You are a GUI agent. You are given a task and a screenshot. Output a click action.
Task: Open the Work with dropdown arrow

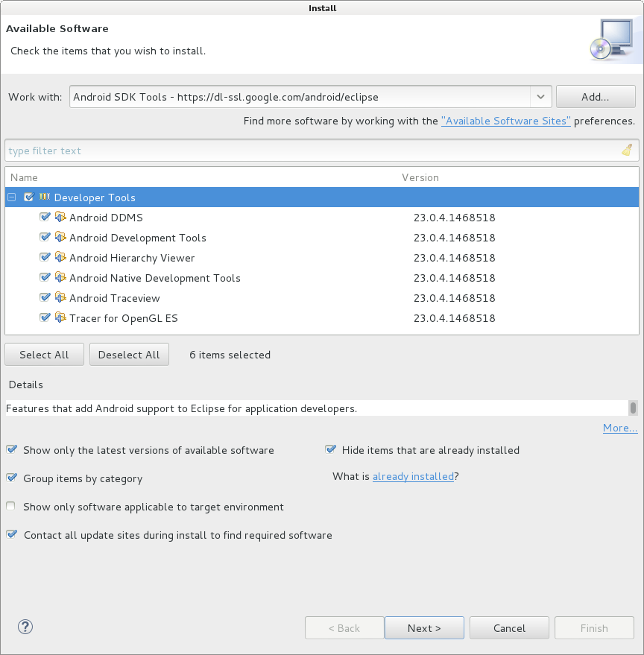coord(541,97)
